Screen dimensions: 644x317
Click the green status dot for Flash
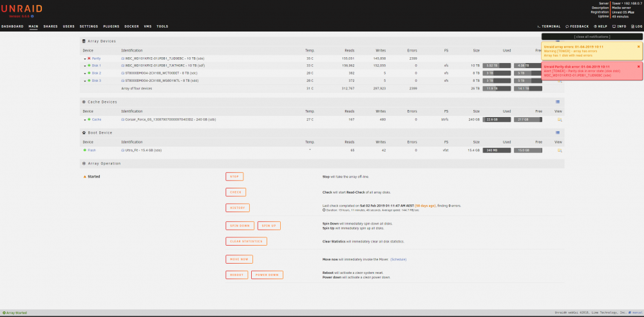click(x=85, y=150)
